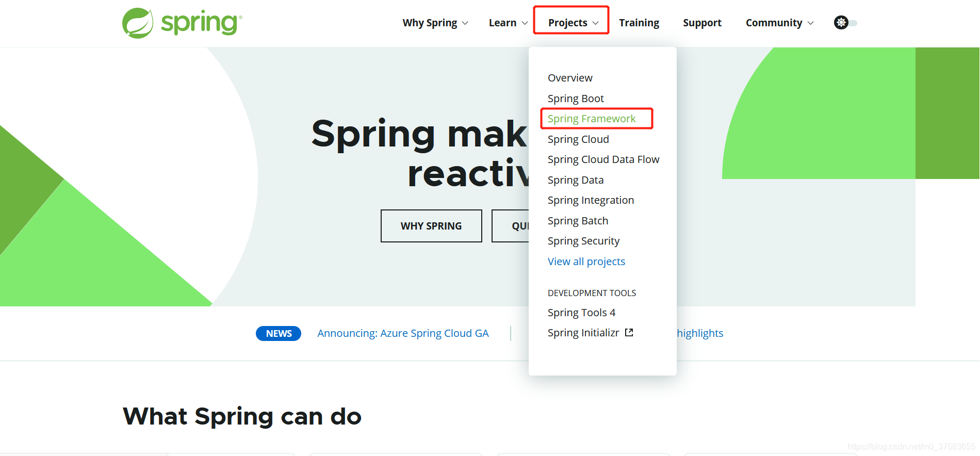Select Overview from the Projects menu
980x456 pixels.
tap(570, 78)
